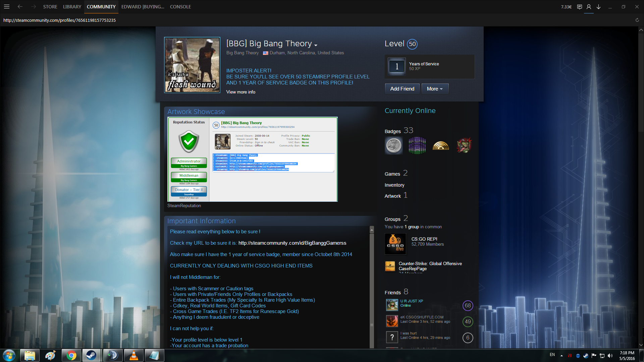The width and height of the screenshot is (644, 362).
Task: Open the SteamReputation artwork thumbnail
Action: tap(252, 159)
